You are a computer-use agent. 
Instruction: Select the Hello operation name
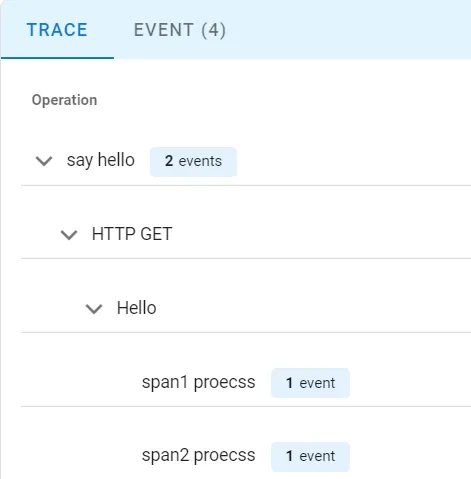point(137,308)
